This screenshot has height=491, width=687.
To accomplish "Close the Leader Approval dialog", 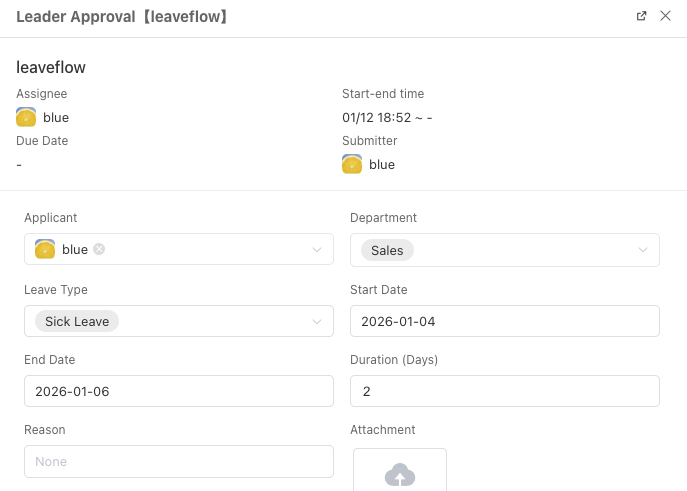I will point(665,17).
